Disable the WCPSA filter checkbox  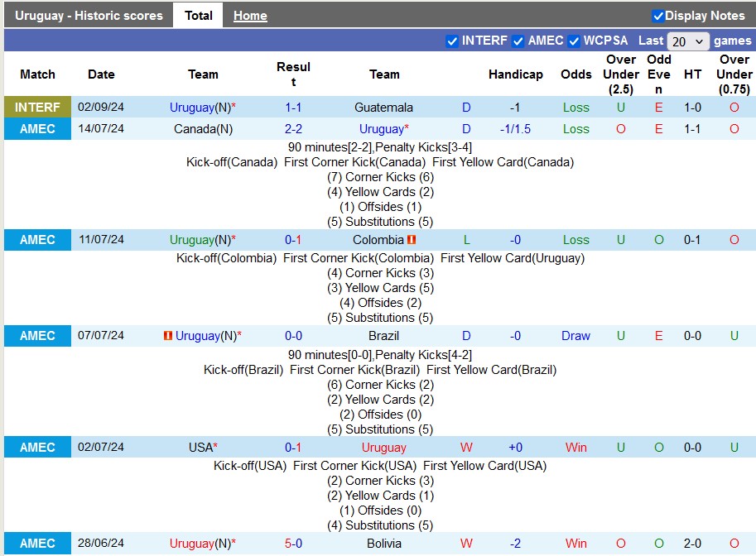pyautogui.click(x=573, y=41)
